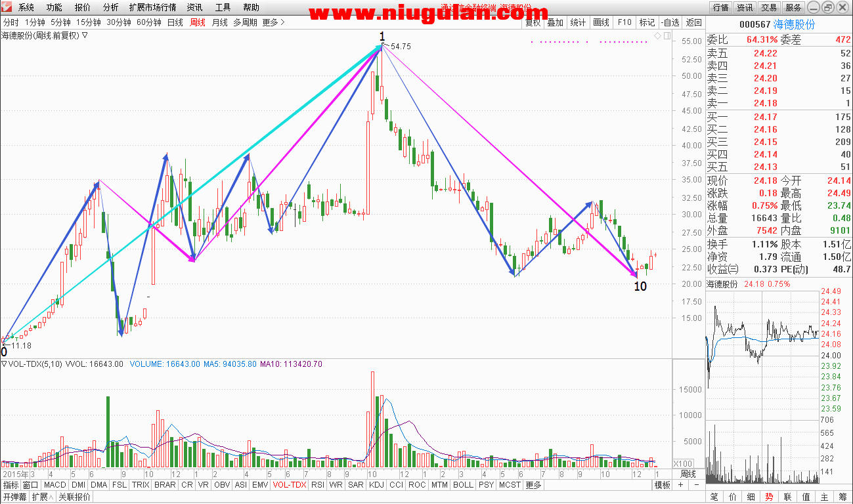Image resolution: width=853 pixels, height=504 pixels.
Task: Click the 开弹幕 button
Action: [x=15, y=497]
